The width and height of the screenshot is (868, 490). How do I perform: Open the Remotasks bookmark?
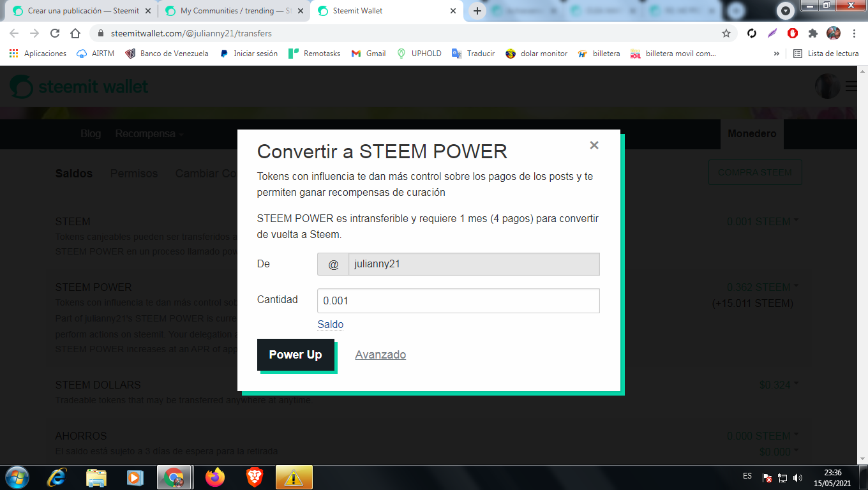[x=315, y=54]
